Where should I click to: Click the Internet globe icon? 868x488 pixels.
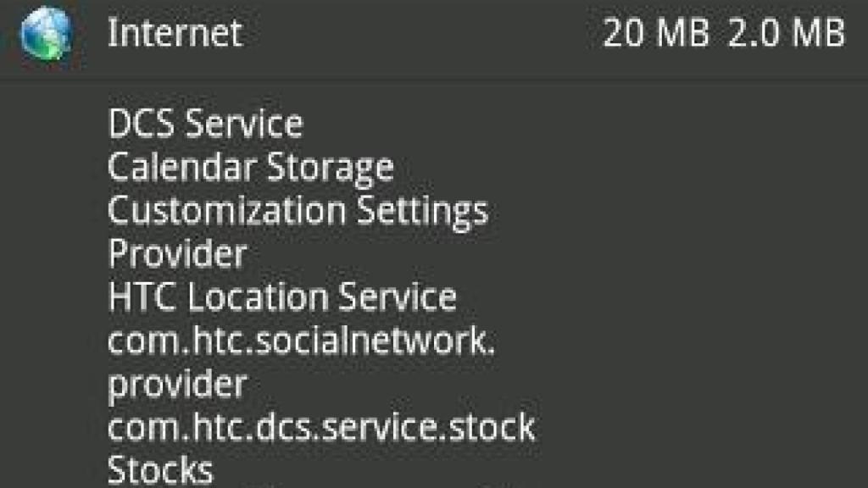click(47, 34)
